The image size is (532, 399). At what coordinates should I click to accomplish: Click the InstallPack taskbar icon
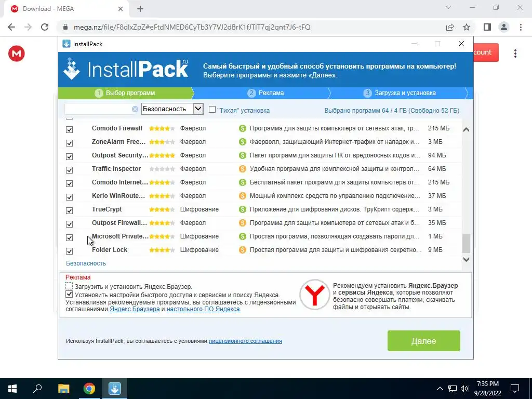coord(115,389)
